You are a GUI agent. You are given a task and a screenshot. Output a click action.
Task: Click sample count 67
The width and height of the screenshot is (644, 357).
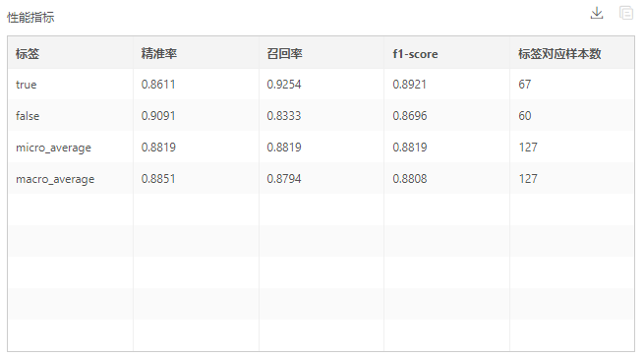525,85
